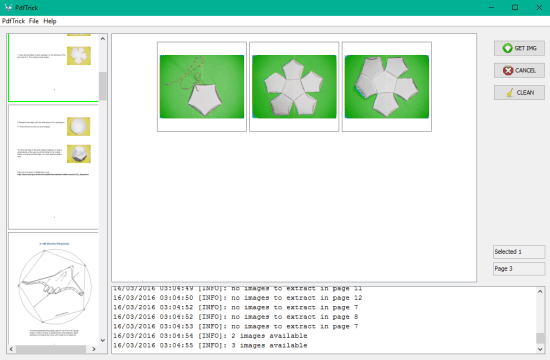Image resolution: width=550 pixels, height=360 pixels.
Task: Click thumbnail panel scroll up arrow
Action: tap(103, 39)
